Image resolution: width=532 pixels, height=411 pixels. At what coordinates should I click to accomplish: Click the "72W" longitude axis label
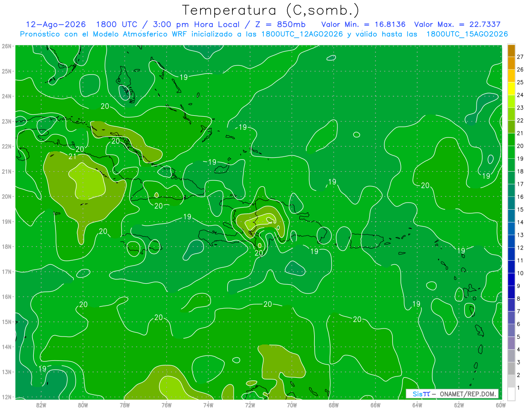[x=250, y=405]
